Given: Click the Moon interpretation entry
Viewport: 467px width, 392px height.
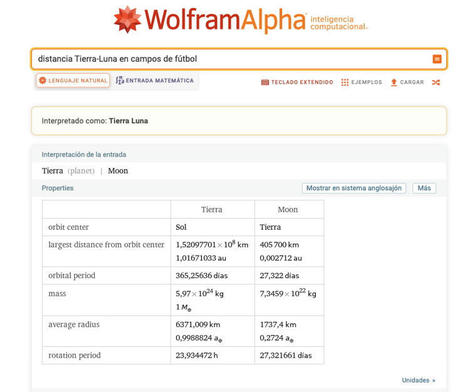Looking at the screenshot, I should pyautogui.click(x=118, y=171).
